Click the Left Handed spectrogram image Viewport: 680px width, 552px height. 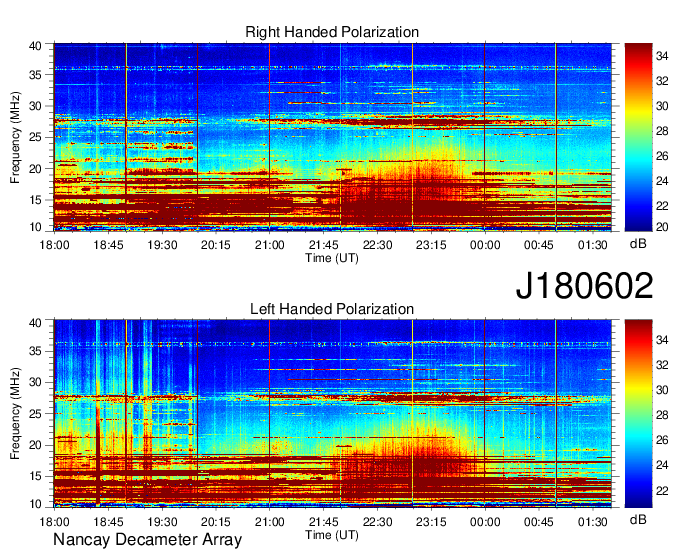333,413
